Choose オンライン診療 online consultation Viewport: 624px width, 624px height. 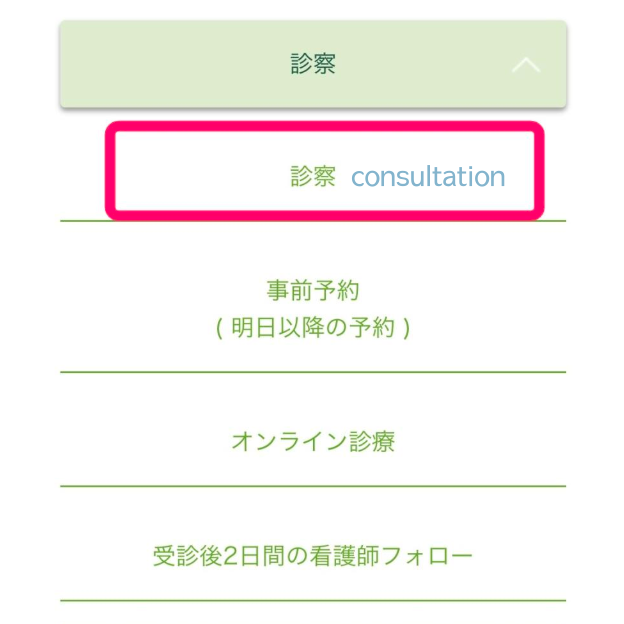point(313,441)
